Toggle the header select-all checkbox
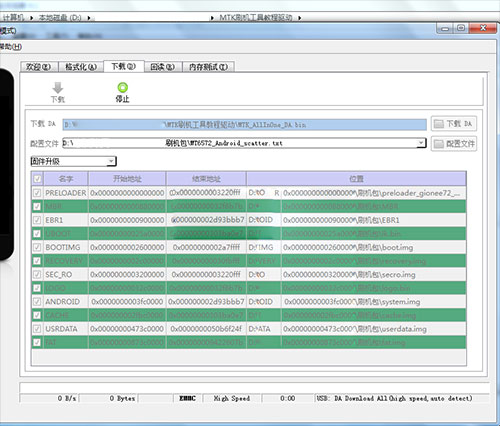The height and width of the screenshot is (426, 500). tap(37, 179)
